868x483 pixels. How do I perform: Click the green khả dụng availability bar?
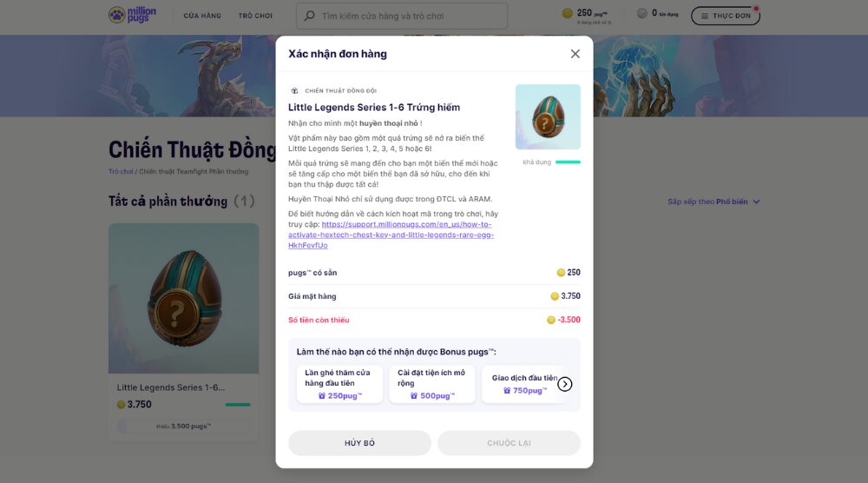click(x=568, y=162)
